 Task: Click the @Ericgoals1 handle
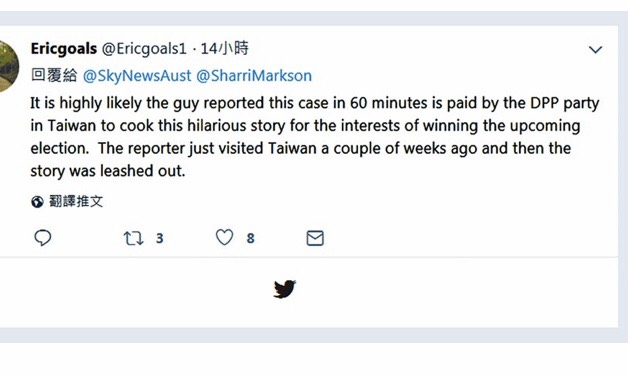tap(144, 49)
